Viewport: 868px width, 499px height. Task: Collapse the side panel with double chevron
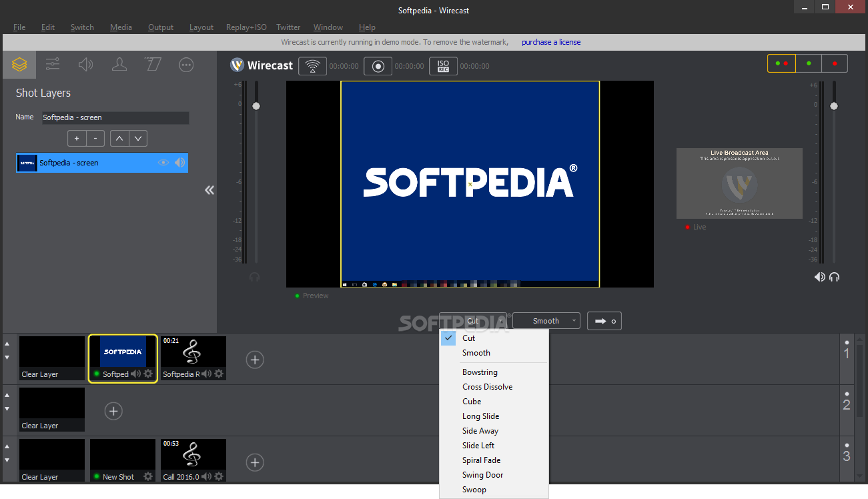tap(209, 190)
